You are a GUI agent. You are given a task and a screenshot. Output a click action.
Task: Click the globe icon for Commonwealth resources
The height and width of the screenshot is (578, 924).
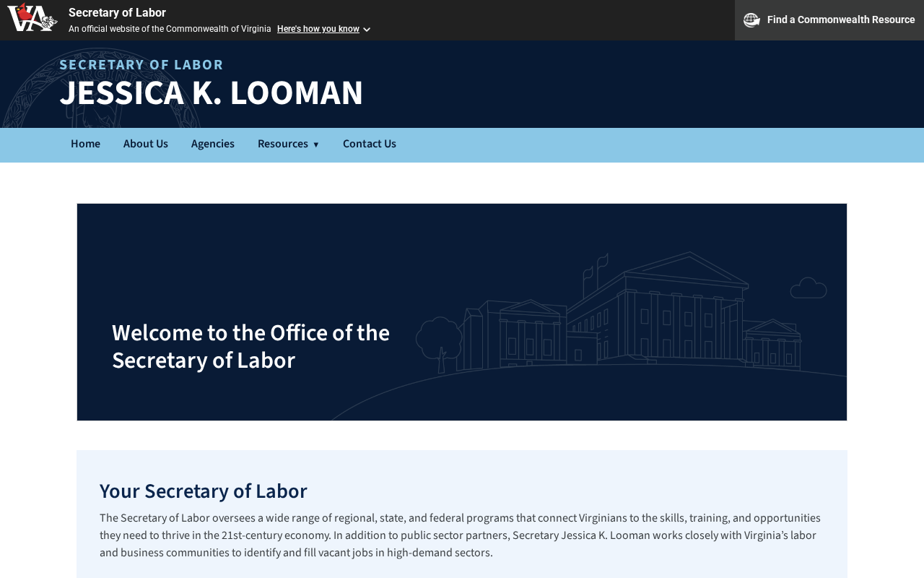tap(751, 20)
